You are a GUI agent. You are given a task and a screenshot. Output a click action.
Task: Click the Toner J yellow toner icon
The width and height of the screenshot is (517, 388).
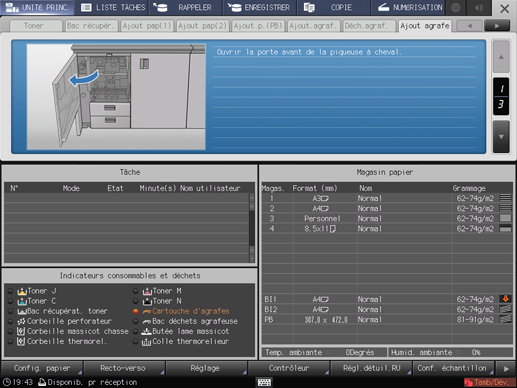click(22, 291)
